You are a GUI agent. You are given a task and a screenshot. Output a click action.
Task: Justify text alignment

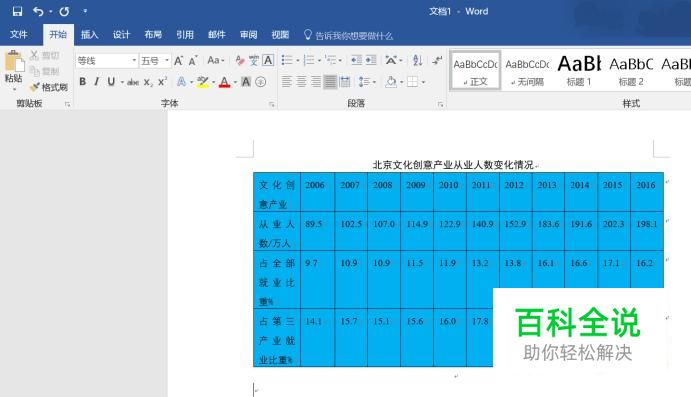[x=330, y=82]
